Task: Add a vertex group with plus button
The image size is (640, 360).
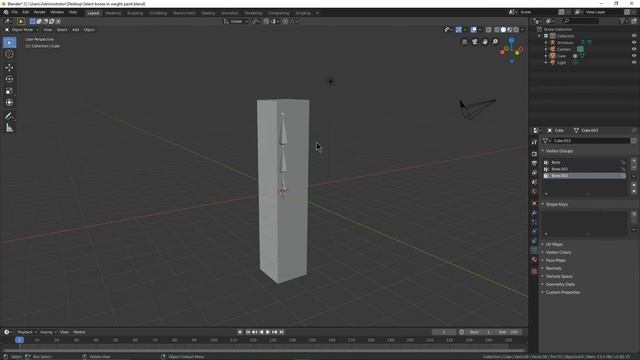Action: (634, 161)
